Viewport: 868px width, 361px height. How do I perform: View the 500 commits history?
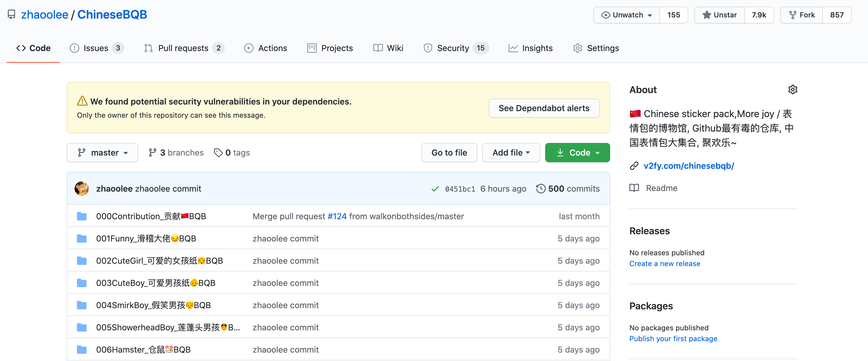point(568,189)
